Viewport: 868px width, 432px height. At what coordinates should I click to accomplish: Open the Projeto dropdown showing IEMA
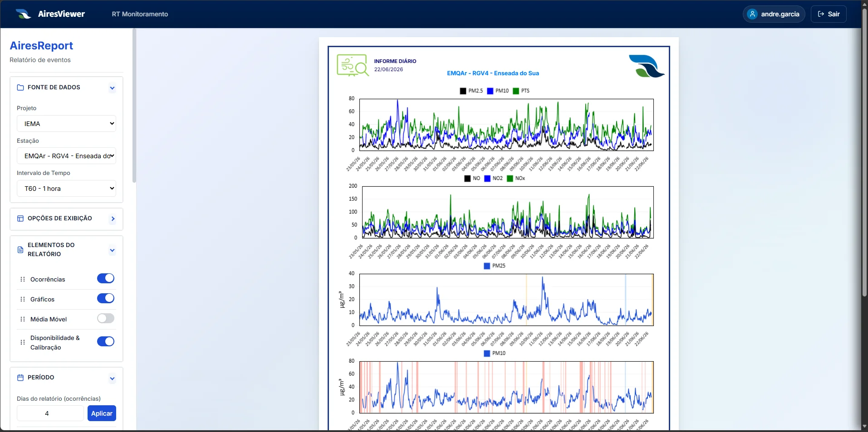coord(66,124)
